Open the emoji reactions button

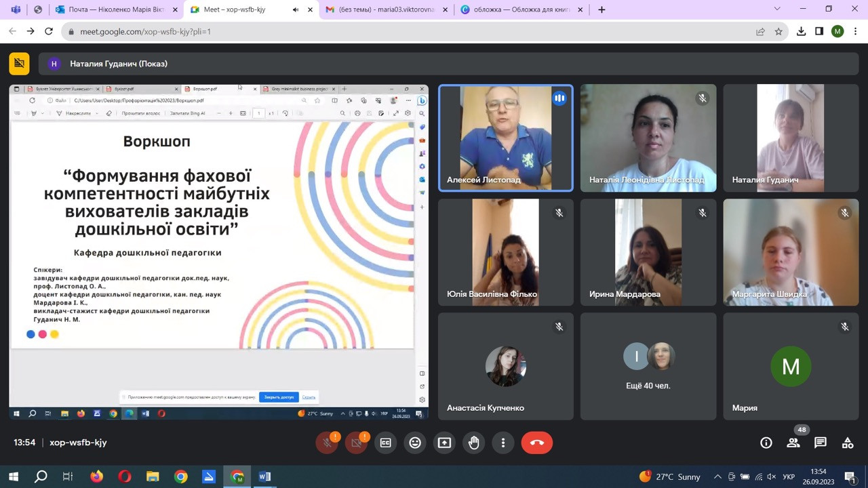click(415, 443)
